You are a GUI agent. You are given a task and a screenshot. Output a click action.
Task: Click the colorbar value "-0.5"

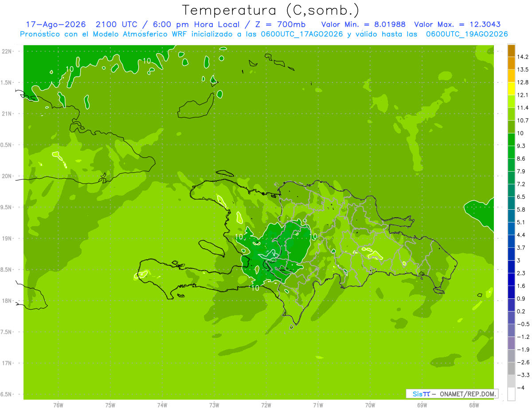coord(523,324)
